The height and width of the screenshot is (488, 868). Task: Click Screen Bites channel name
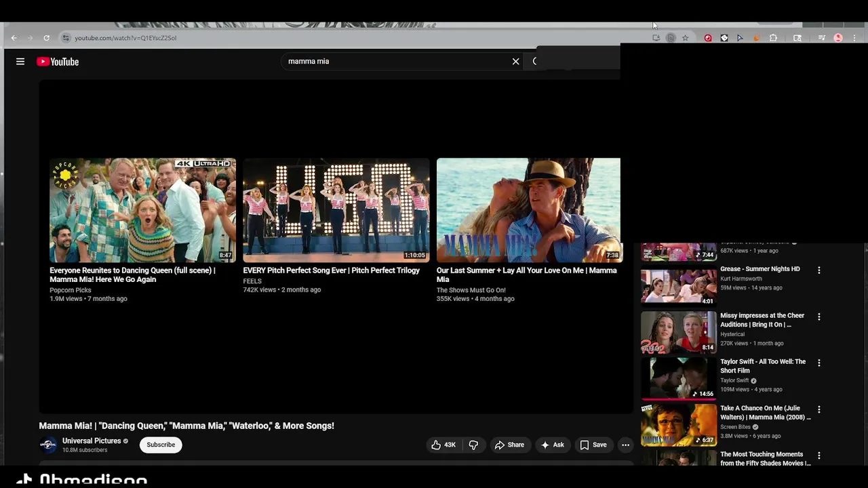pyautogui.click(x=736, y=427)
